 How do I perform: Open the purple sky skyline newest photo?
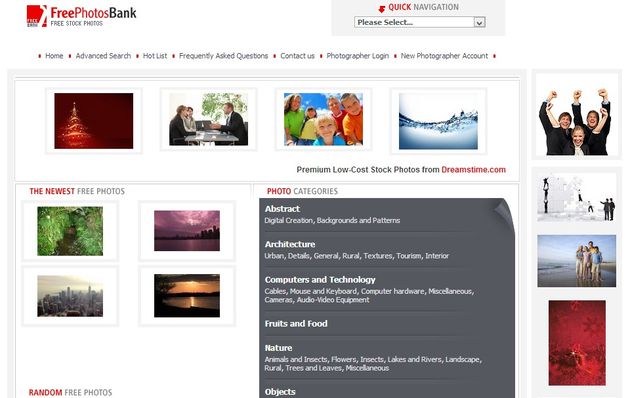(187, 231)
